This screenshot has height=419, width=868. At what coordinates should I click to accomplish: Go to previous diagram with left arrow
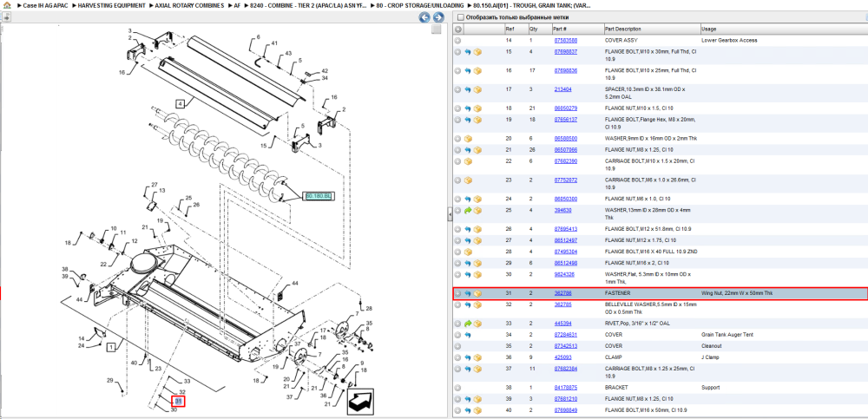pos(424,17)
